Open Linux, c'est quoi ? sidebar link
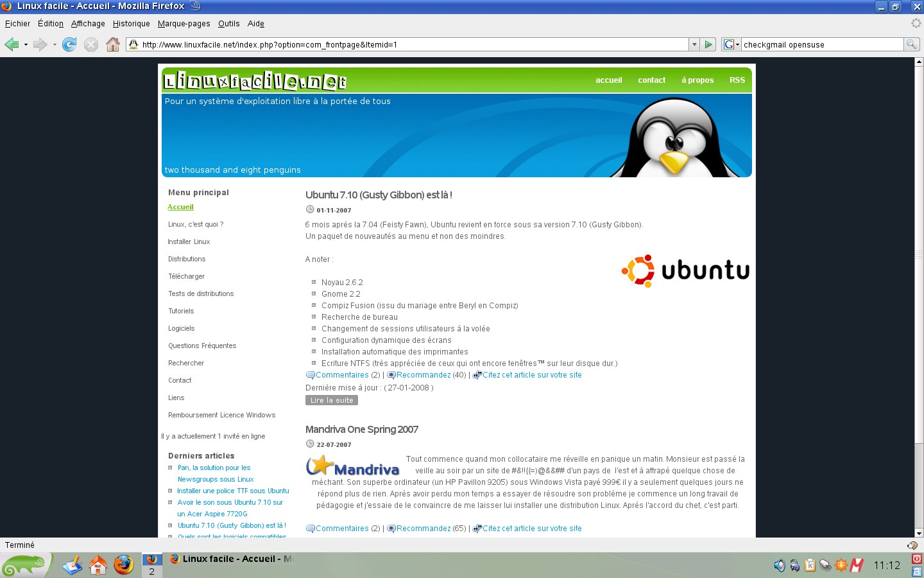 click(196, 224)
